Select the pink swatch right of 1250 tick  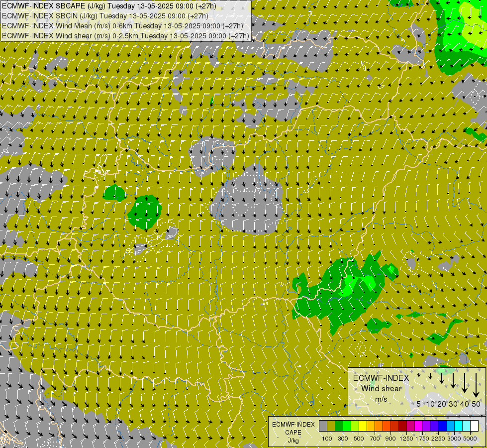click(x=410, y=426)
